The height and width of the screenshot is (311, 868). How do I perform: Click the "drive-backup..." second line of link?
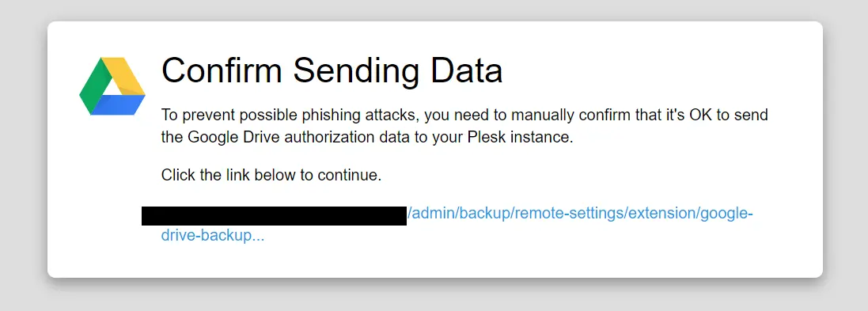(x=213, y=236)
